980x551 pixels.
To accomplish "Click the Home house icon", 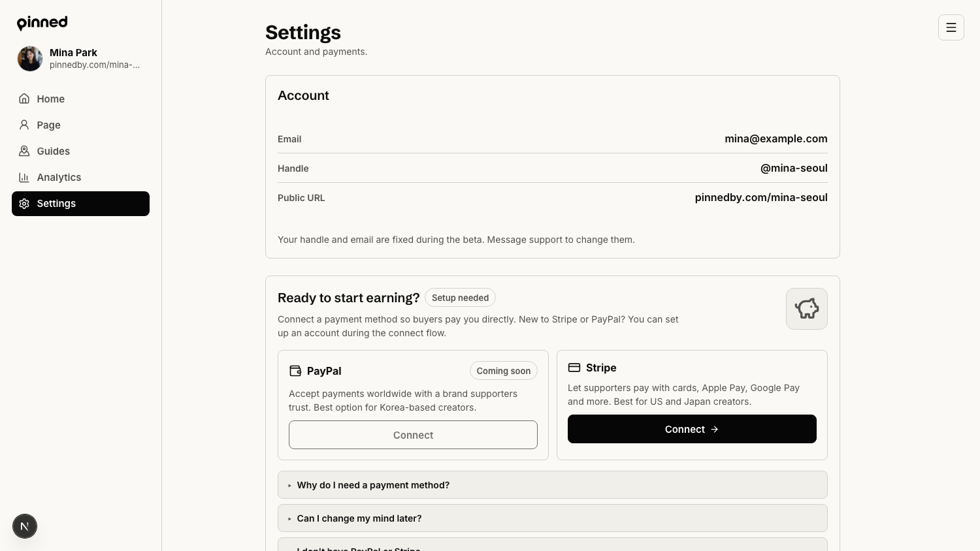I will [x=24, y=99].
